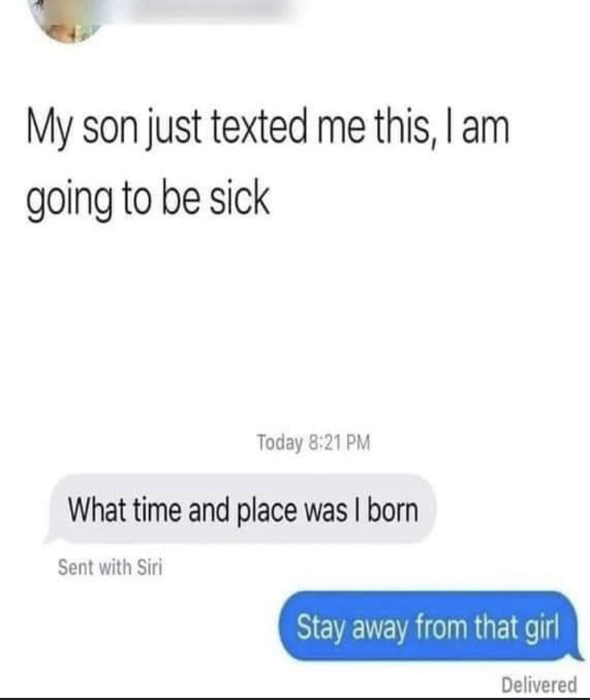Tap the blue bubble's tail near Delivered
This screenshot has width=590, height=700.
point(576,654)
